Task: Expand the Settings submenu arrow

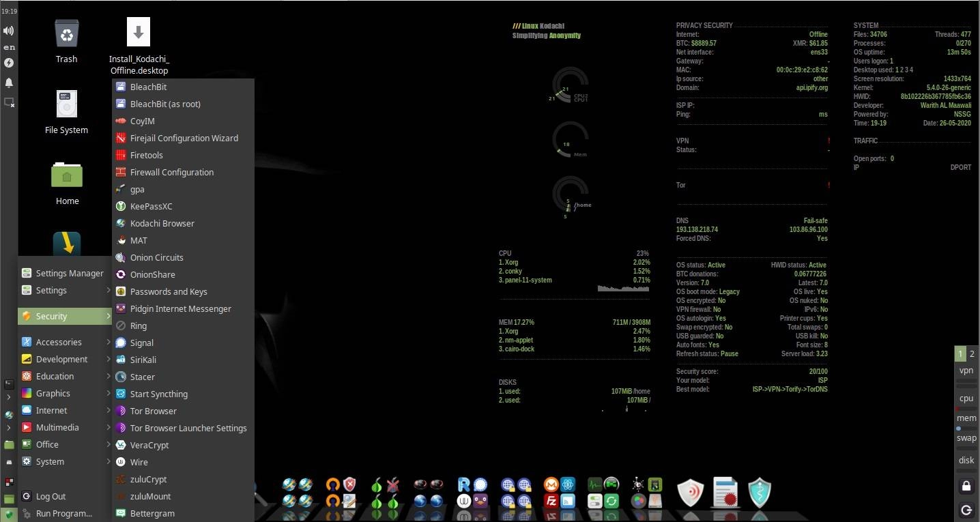Action: coord(109,291)
